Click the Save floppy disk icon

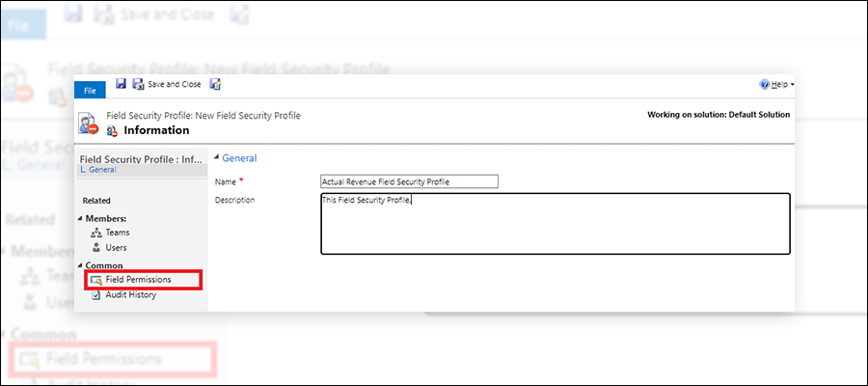pos(121,84)
